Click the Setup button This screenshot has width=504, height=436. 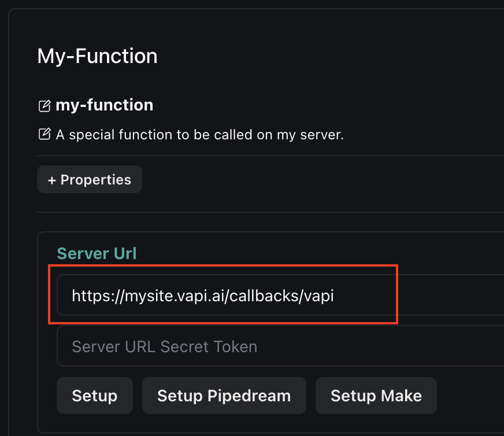(x=94, y=396)
